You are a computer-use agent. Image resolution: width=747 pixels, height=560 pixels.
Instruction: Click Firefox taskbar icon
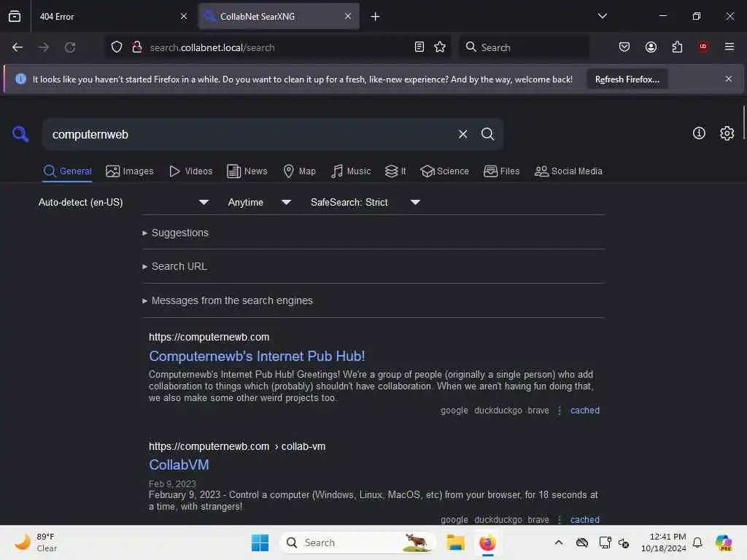pos(487,542)
